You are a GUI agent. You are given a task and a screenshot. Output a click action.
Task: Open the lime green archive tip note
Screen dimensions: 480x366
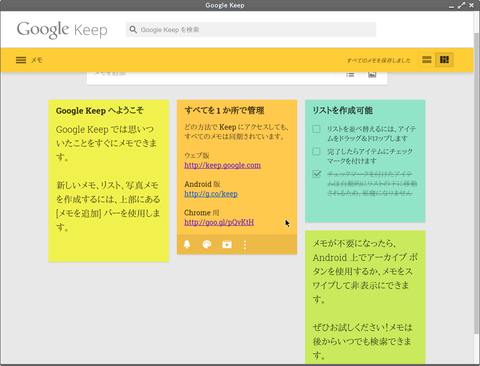[365, 297]
